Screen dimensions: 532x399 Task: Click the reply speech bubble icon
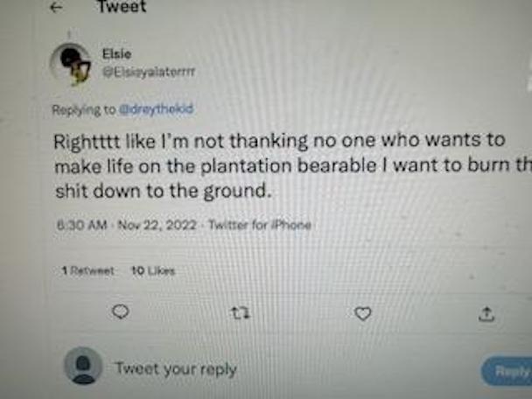pyautogui.click(x=122, y=312)
